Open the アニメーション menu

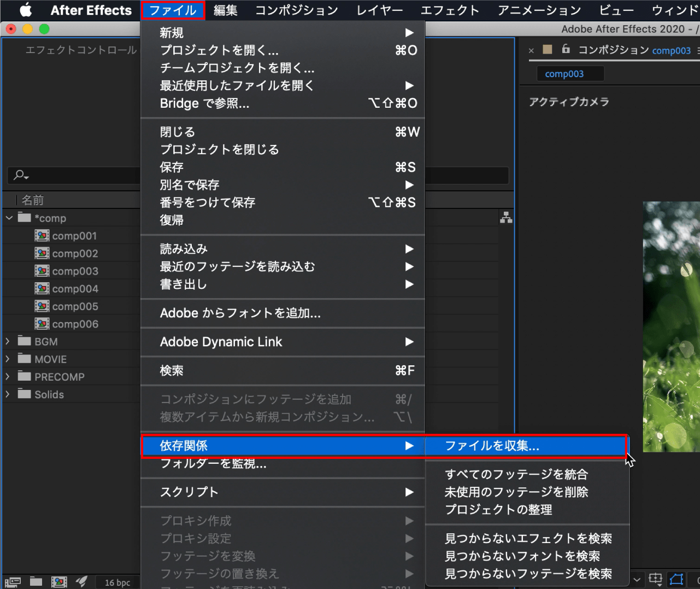pos(539,10)
